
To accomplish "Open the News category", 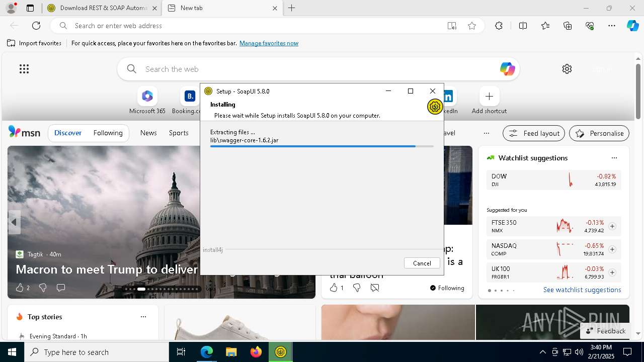I will click(148, 133).
